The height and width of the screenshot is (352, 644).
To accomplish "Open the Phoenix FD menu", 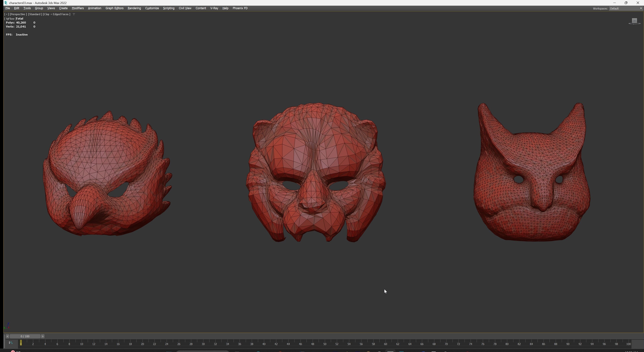I will [240, 8].
